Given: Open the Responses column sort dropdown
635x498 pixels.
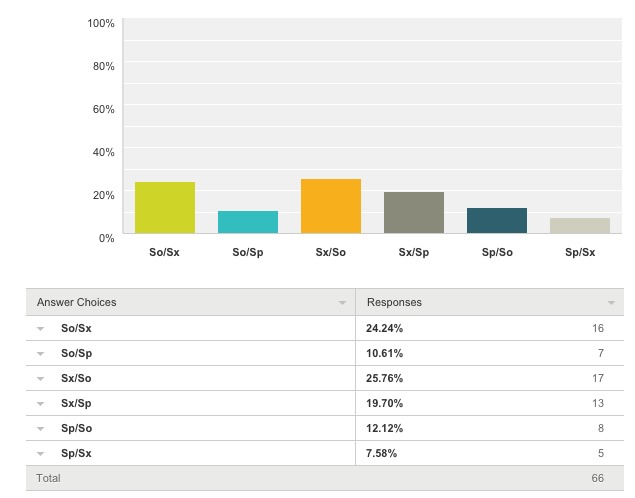Looking at the screenshot, I should [x=611, y=302].
